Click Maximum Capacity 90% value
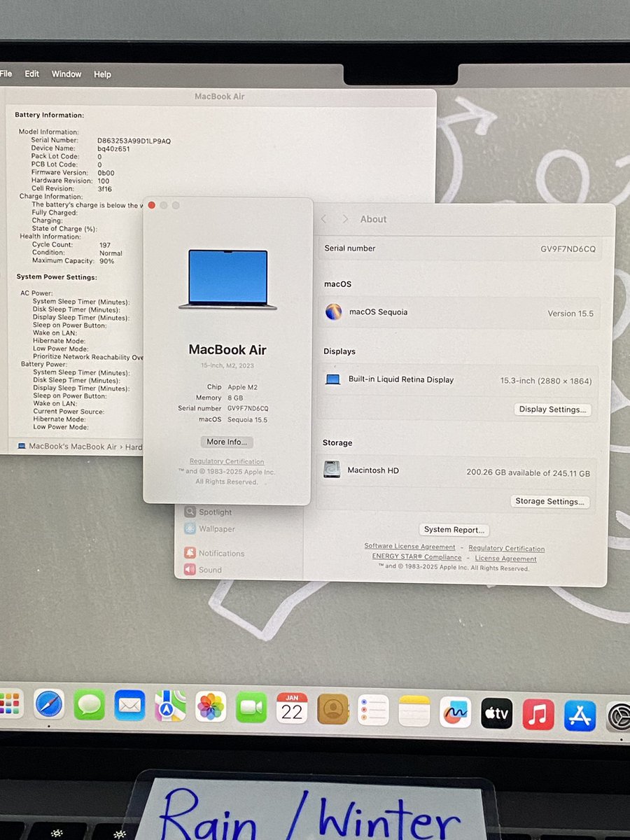 click(x=106, y=261)
